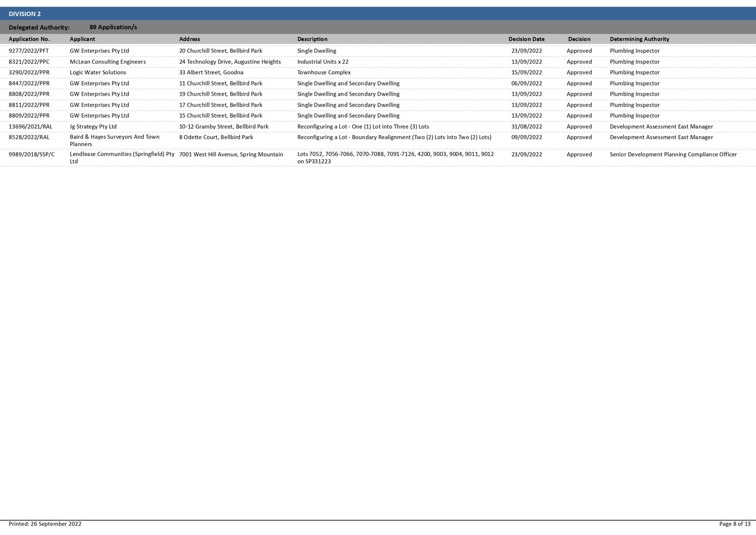This screenshot has height=535, width=756.
Task: Select application number 9989/2018/SSP/C
Action: 32,154
